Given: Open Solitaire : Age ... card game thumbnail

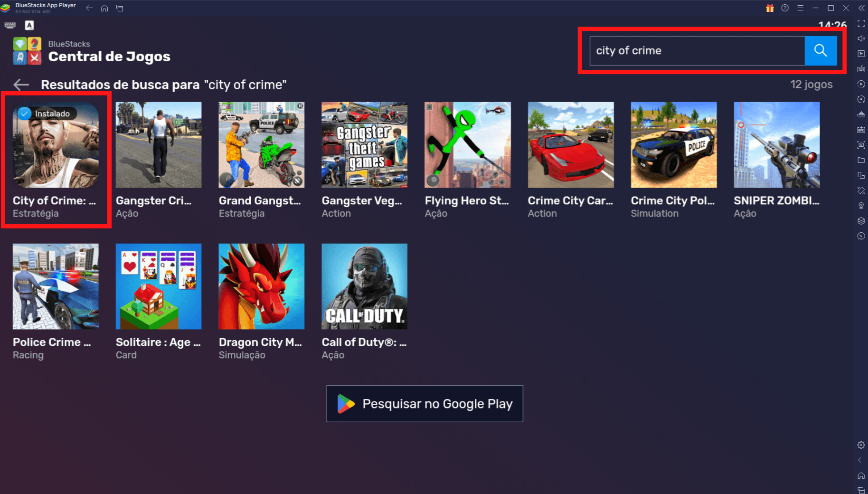Looking at the screenshot, I should 159,286.
